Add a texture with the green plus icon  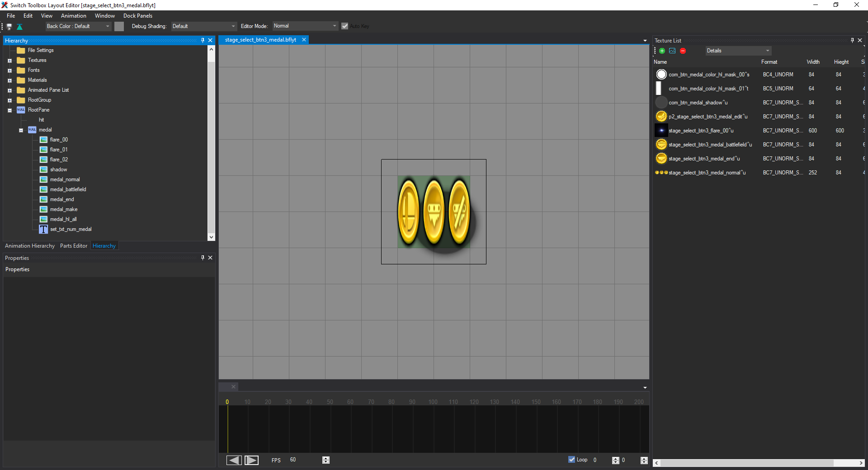point(662,51)
